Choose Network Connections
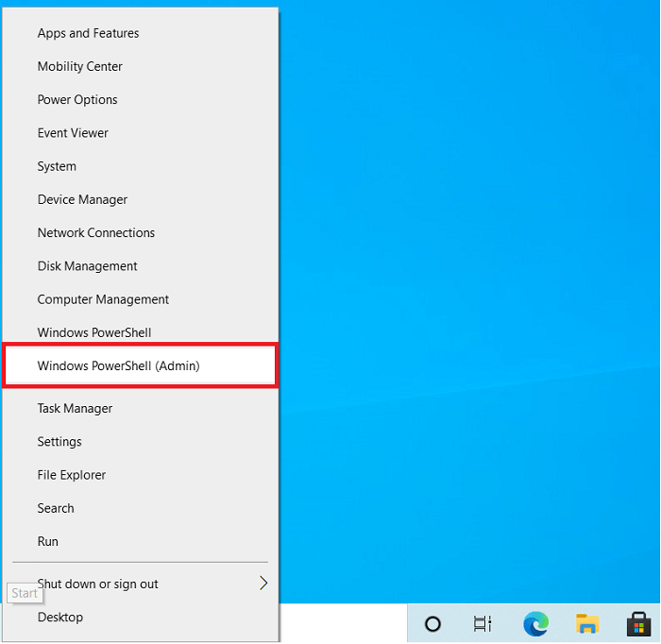Screen dimensions: 661x644 click(x=141, y=232)
